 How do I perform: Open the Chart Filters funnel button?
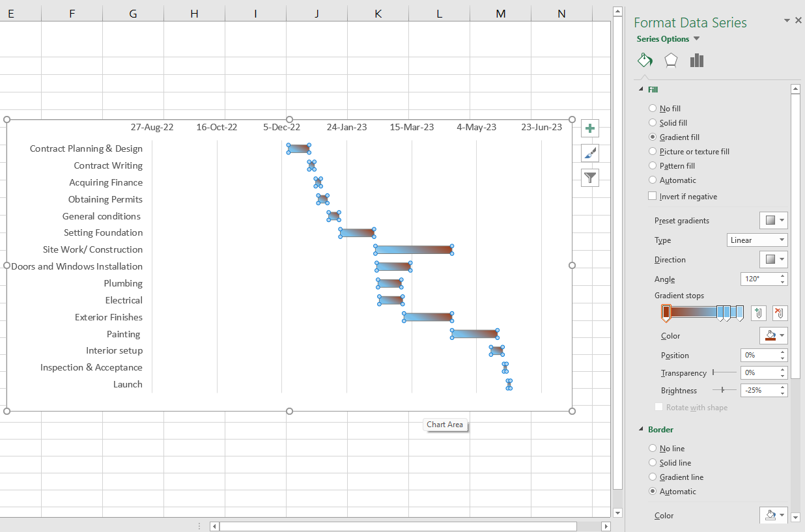[x=590, y=177]
